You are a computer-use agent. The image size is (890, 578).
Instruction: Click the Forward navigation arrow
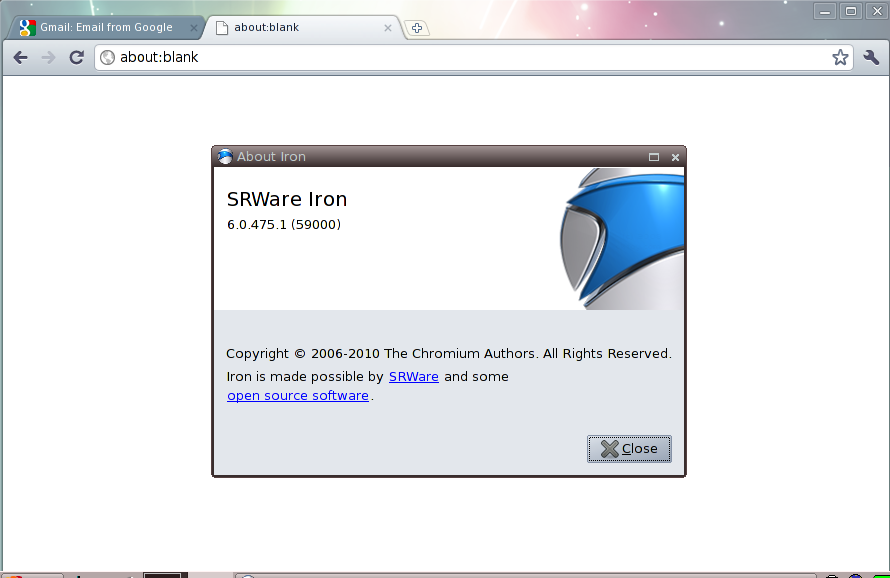click(x=48, y=58)
